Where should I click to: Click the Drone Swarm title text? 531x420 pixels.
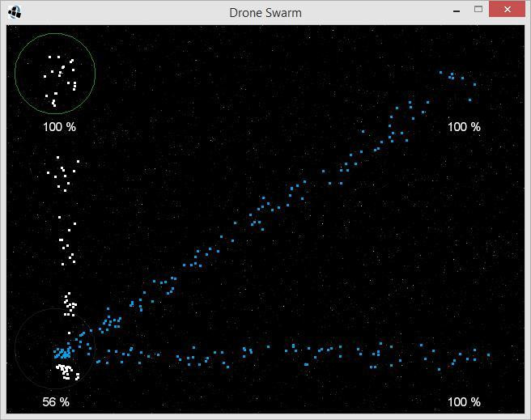point(265,13)
